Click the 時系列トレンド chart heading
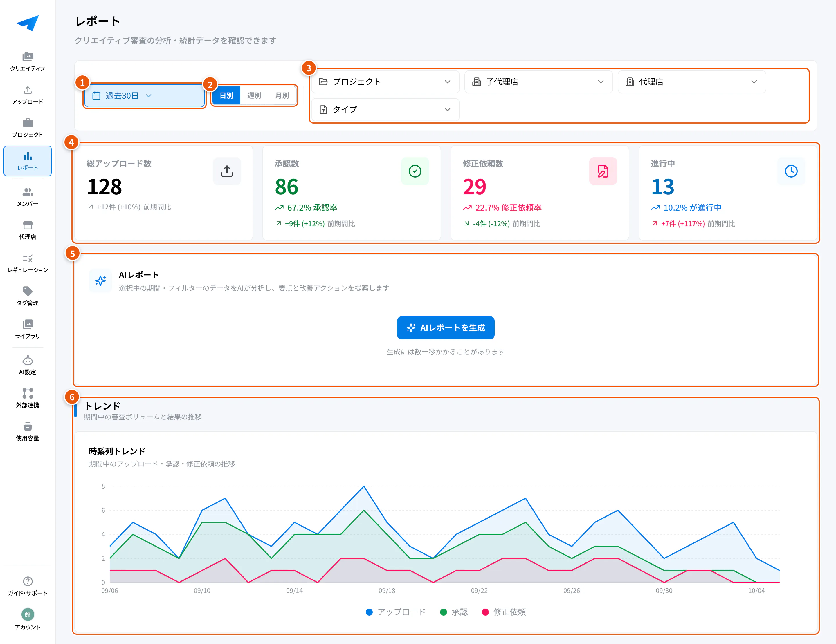836x644 pixels. pyautogui.click(x=117, y=451)
